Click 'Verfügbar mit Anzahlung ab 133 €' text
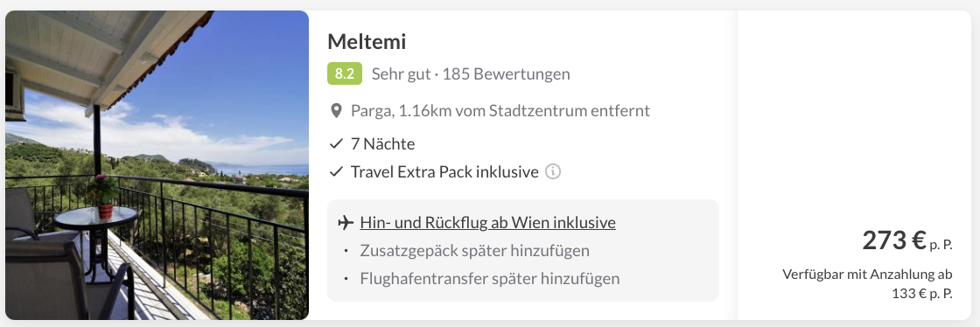980x327 pixels. [867, 284]
